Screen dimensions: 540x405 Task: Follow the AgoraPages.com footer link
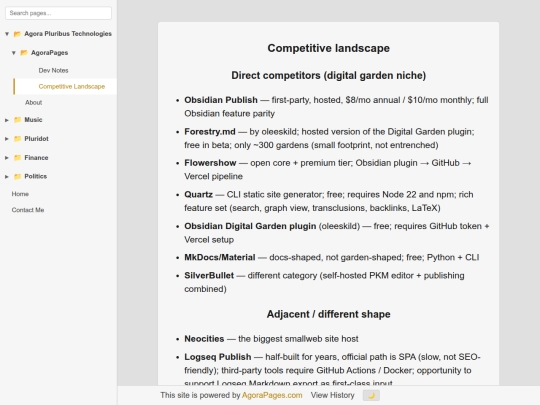(x=272, y=395)
